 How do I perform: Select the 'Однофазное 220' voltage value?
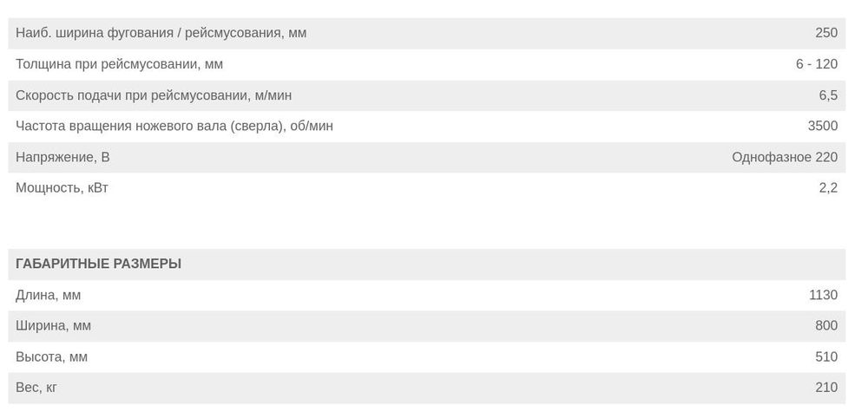[784, 157]
